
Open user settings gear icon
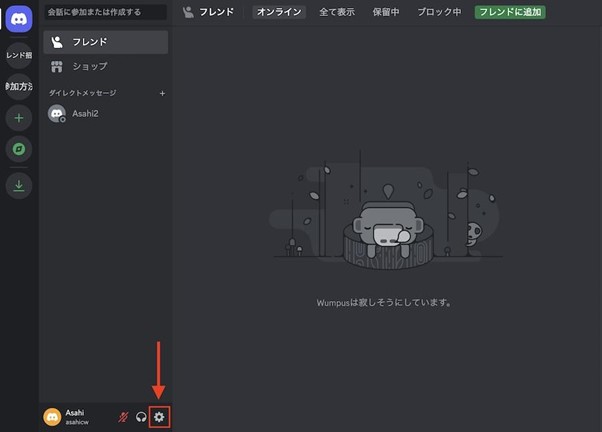[159, 417]
